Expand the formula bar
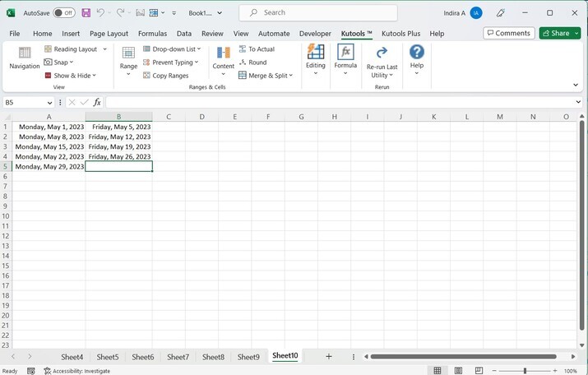Image resolution: width=588 pixels, height=375 pixels. (x=578, y=102)
